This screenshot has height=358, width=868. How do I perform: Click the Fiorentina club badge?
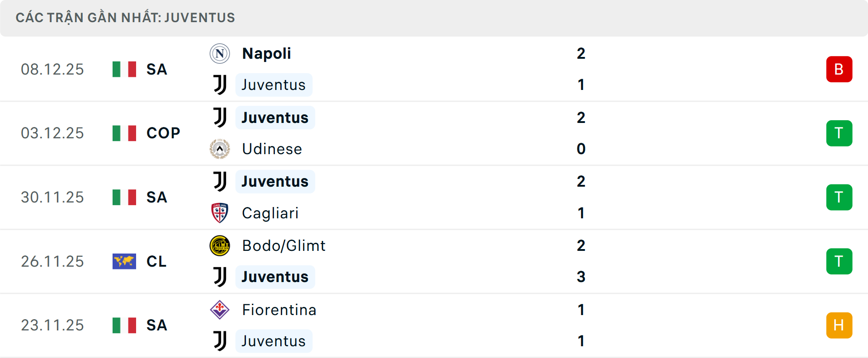pos(220,310)
